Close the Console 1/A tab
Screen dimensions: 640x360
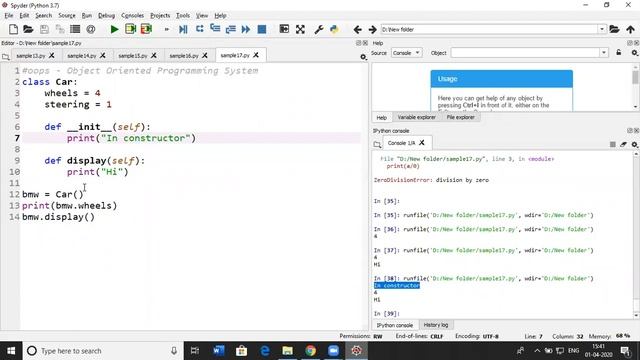tap(422, 142)
